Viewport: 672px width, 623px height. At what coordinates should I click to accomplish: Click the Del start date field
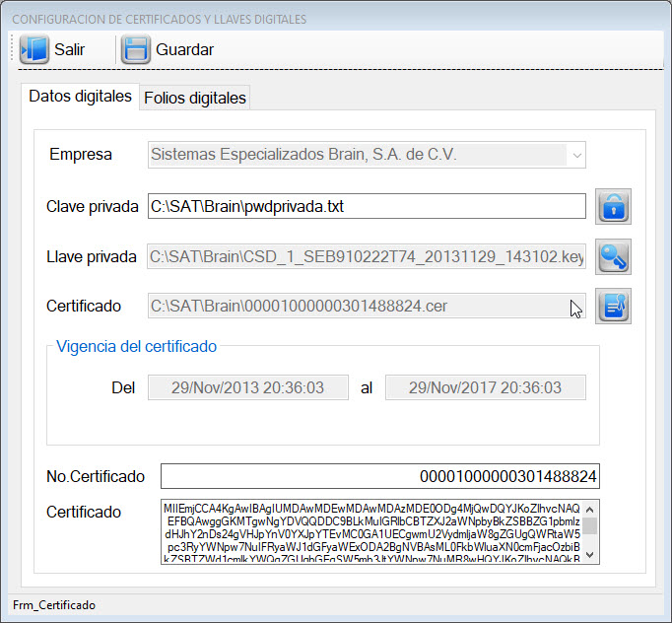[x=248, y=387]
